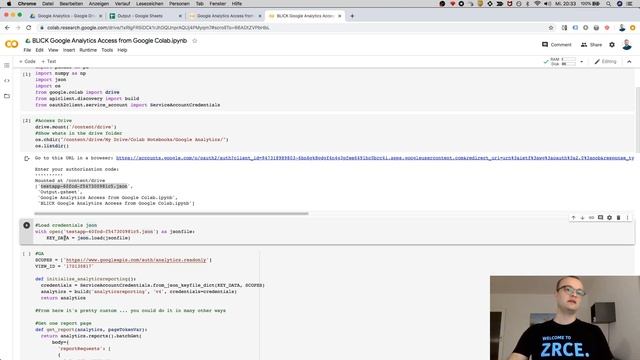The height and width of the screenshot is (360, 640).
Task: Open Chrome's Fenster menu
Action: click(218, 4)
